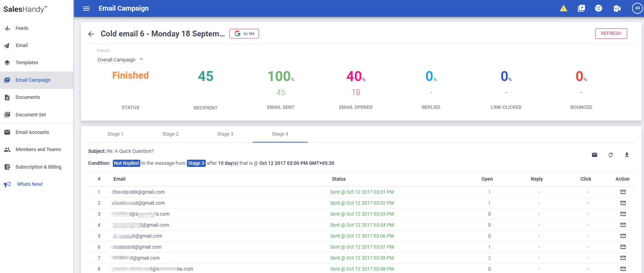Viewport: 644px width, 273px height.
Task: Select the Stage 2 tab
Action: tap(170, 134)
